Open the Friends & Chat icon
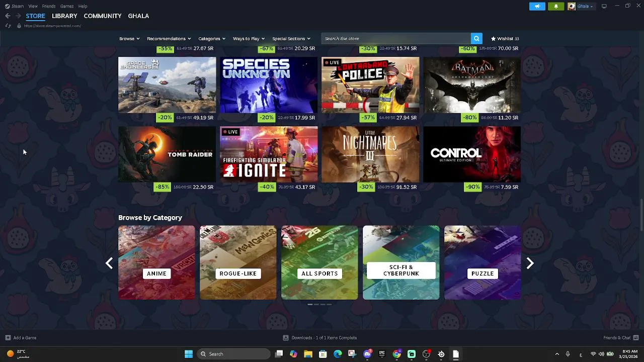The height and width of the screenshot is (362, 644). [x=636, y=338]
